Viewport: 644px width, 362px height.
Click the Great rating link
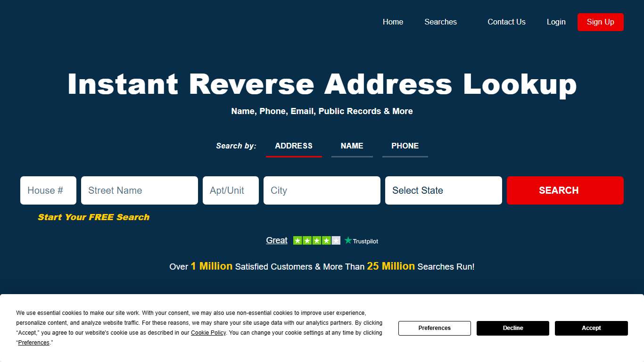(x=276, y=240)
